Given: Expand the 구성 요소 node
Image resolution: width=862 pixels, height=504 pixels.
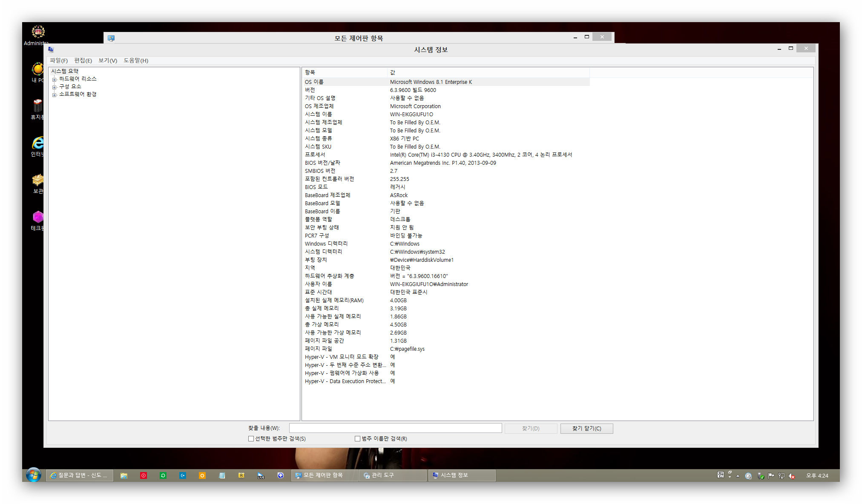Looking at the screenshot, I should [55, 87].
